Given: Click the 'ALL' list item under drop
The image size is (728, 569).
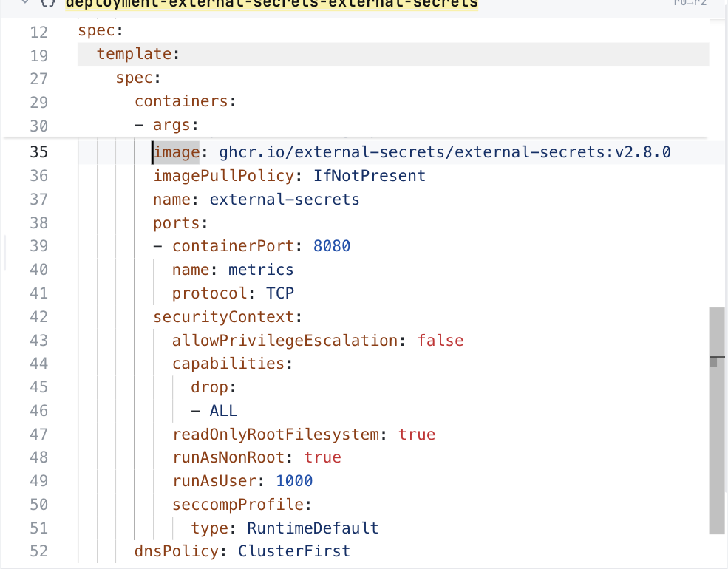Looking at the screenshot, I should tap(223, 411).
